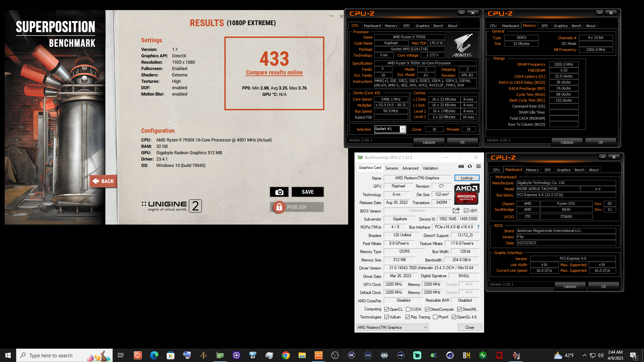Open the notification center icon
Image resolution: width=644 pixels, height=362 pixels.
coord(633,355)
